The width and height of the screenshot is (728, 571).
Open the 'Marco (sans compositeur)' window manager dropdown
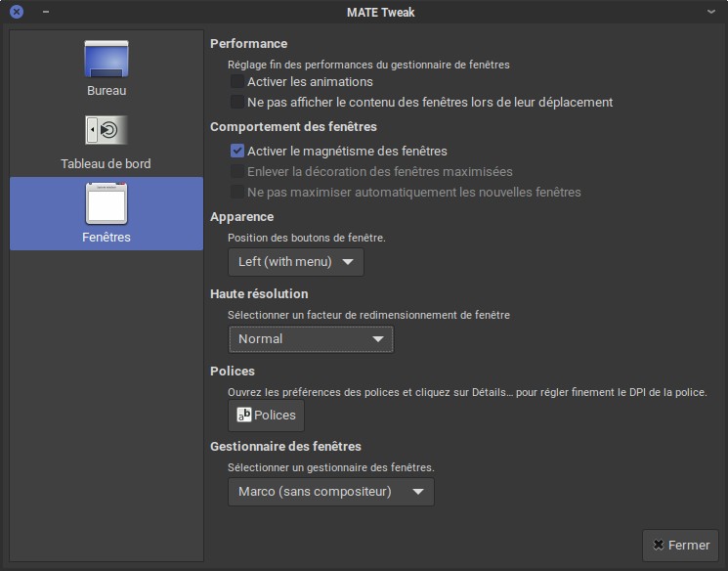(x=330, y=492)
